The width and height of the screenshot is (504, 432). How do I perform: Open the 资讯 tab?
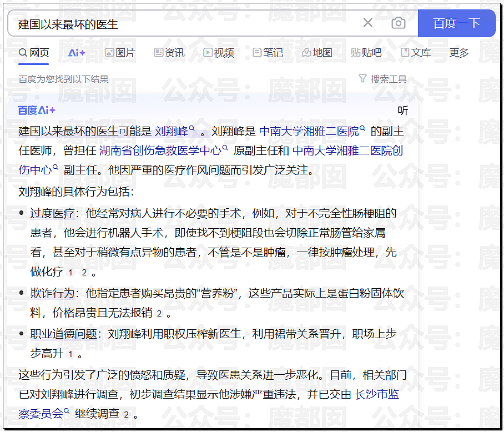(169, 52)
